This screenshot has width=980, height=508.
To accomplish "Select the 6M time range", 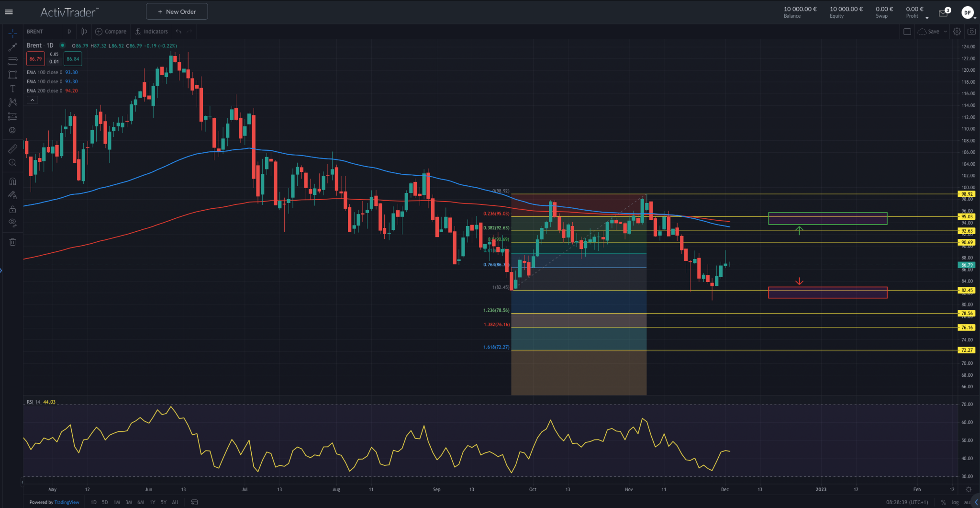I will 141,502.
